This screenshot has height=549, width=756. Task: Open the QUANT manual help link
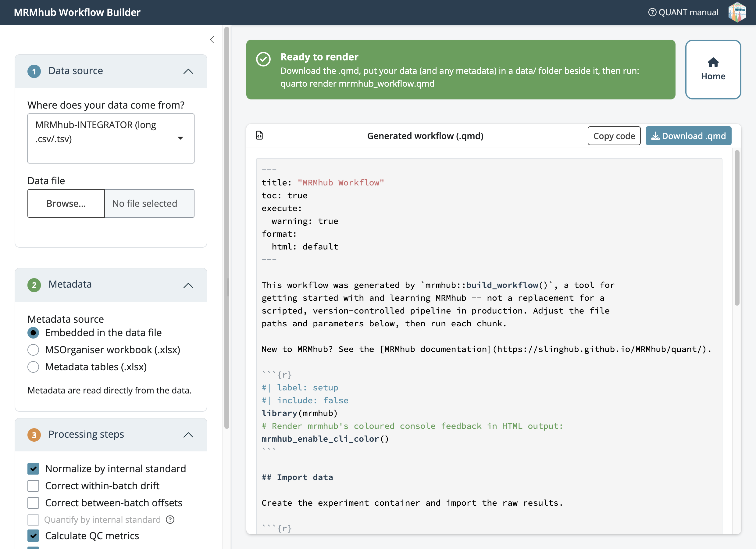click(683, 12)
